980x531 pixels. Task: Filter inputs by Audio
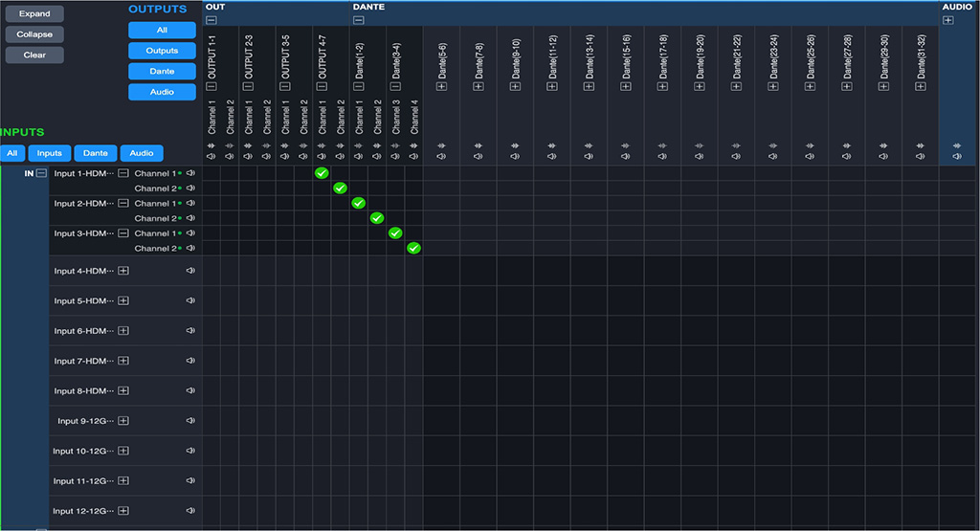[x=142, y=153]
